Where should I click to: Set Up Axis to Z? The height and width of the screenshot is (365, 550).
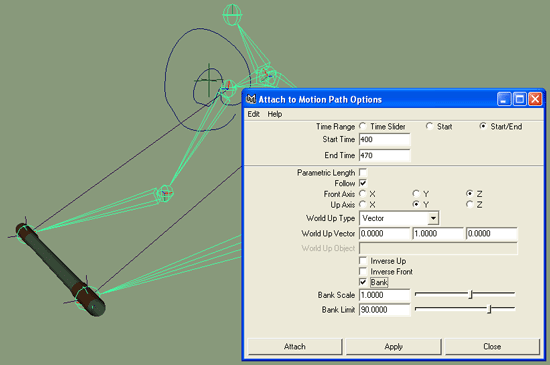click(470, 204)
